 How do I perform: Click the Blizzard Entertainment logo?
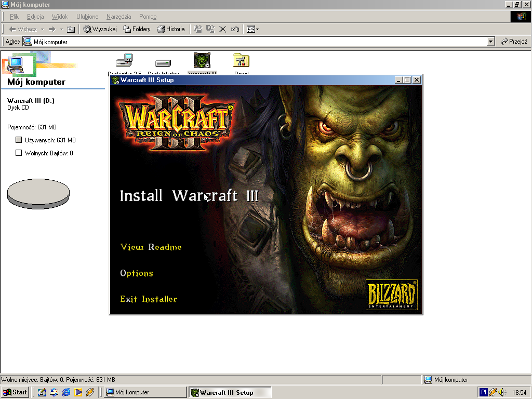pyautogui.click(x=392, y=295)
